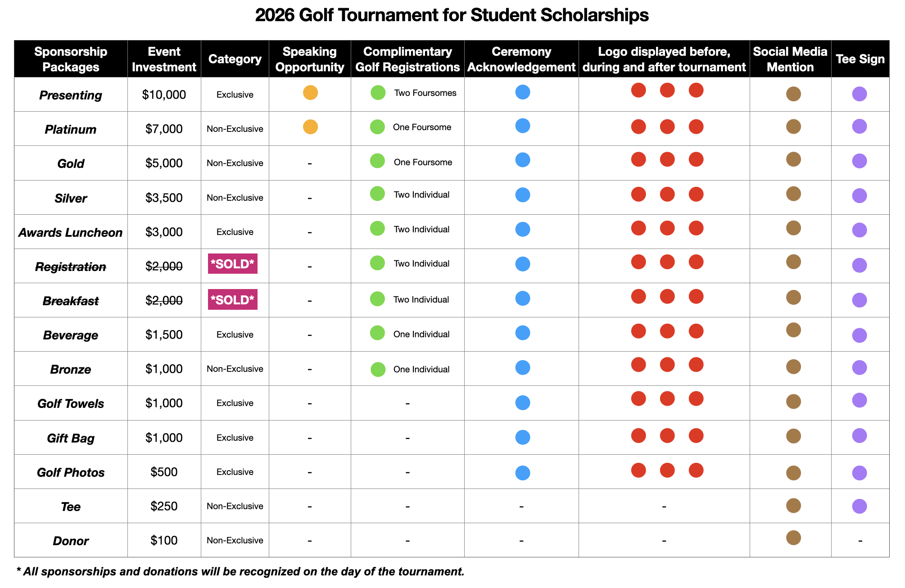Click the SOLD badge in the Breakfast row

[x=232, y=300]
